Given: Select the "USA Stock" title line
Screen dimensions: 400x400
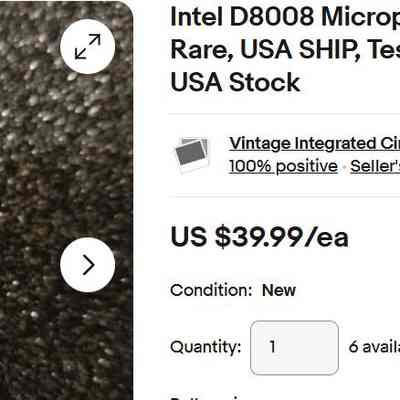Looking at the screenshot, I should point(235,82).
